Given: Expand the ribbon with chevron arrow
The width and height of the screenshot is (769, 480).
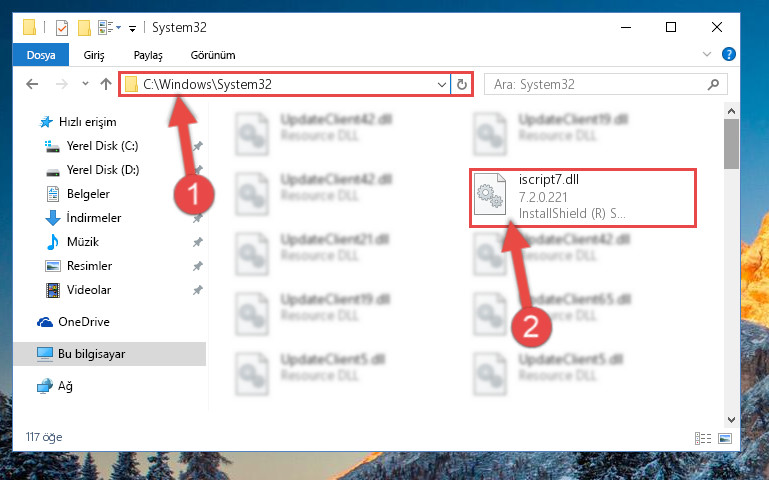Looking at the screenshot, I should [707, 54].
